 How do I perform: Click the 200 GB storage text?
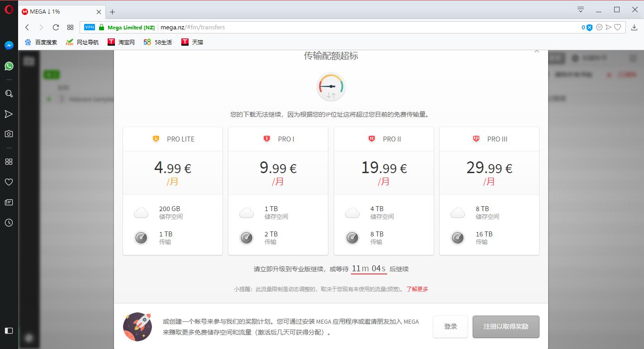[x=170, y=209]
